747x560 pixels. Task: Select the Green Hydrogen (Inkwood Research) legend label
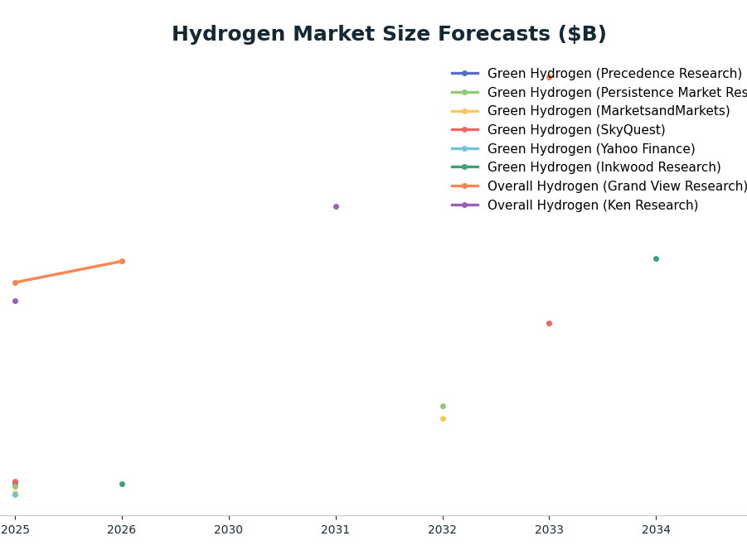[604, 167]
